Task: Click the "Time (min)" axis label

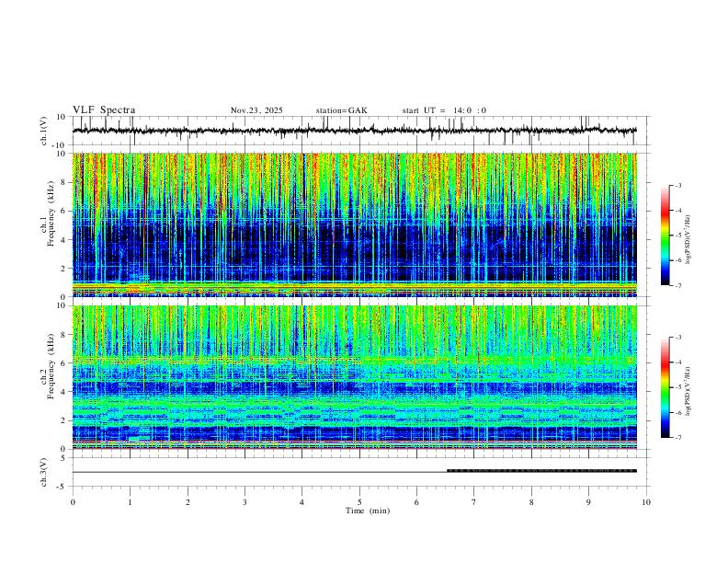Action: tap(368, 511)
